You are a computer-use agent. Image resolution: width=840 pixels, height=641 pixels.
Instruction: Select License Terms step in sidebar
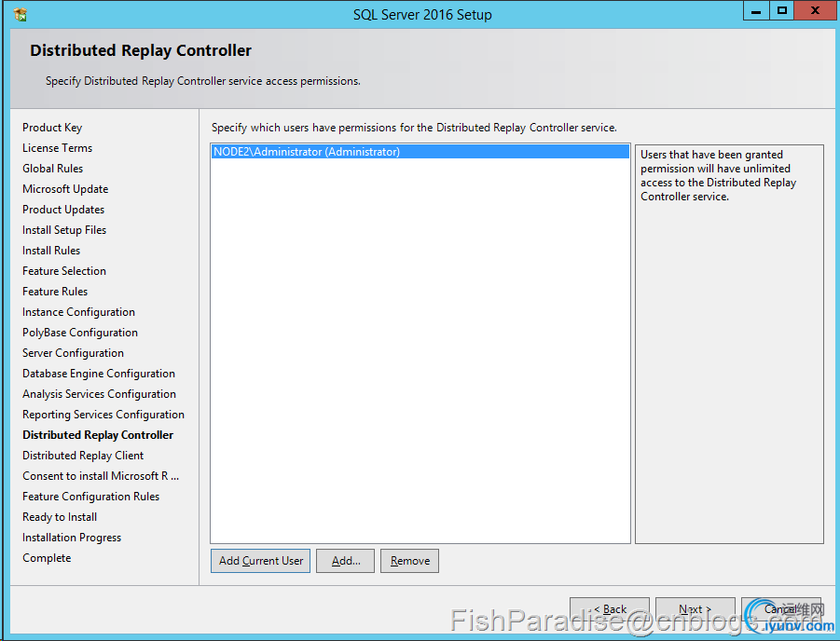click(57, 148)
